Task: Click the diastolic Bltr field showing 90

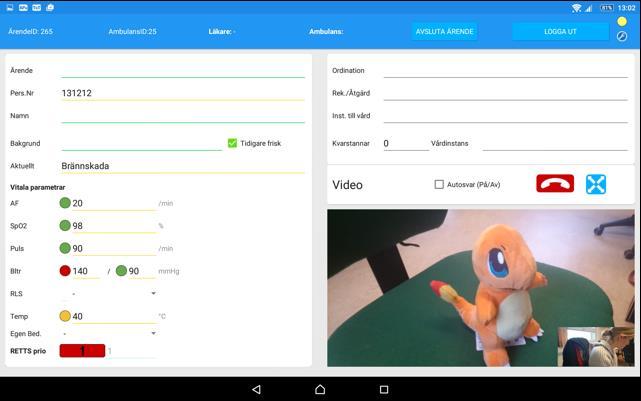Action: [141, 271]
